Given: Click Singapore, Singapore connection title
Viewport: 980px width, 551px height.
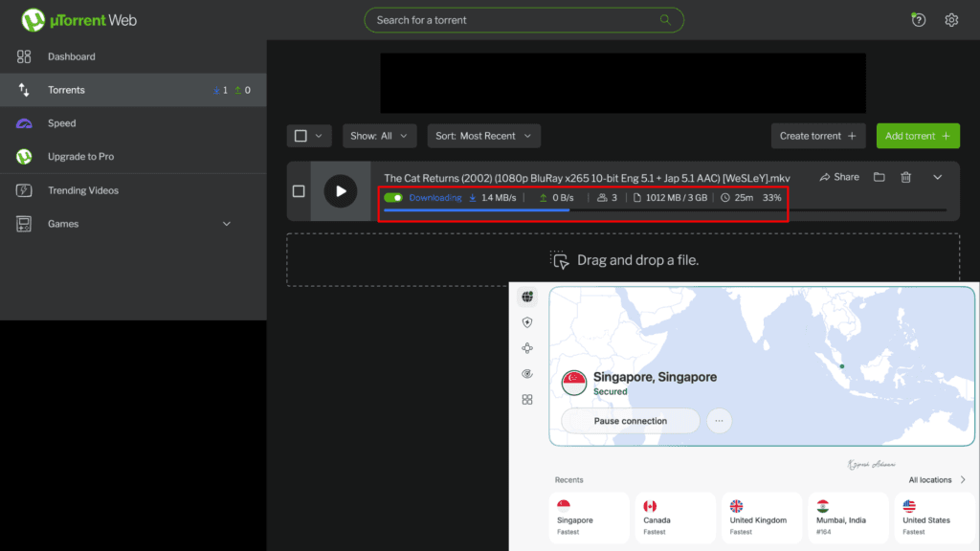Looking at the screenshot, I should point(655,377).
